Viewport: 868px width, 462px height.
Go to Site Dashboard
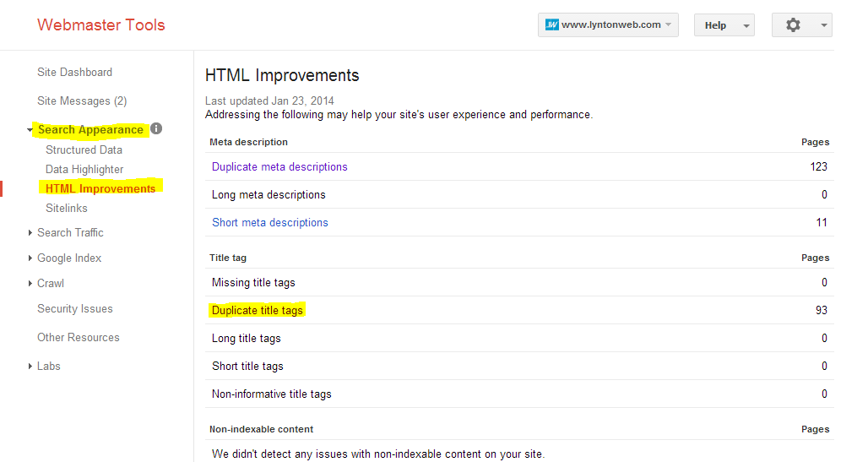point(75,72)
